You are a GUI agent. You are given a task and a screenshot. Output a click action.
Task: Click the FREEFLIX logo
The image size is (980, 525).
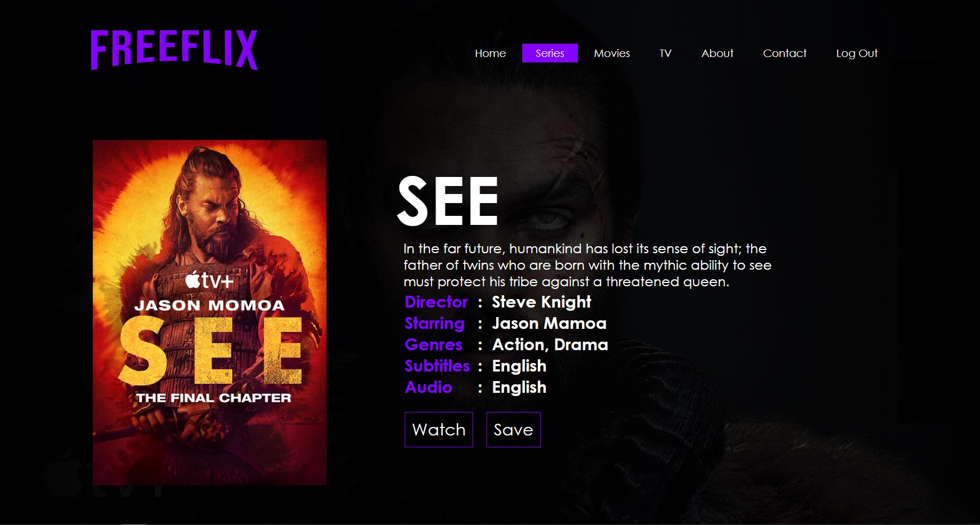pyautogui.click(x=174, y=50)
